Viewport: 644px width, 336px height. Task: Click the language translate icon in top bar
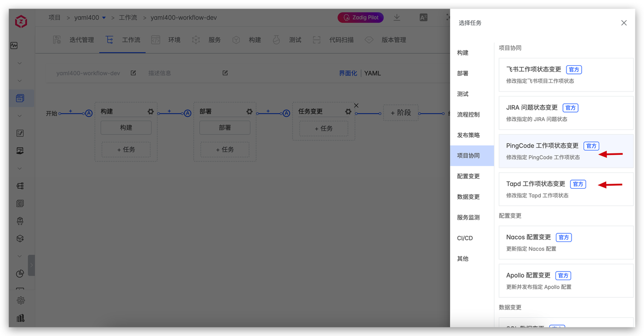click(424, 18)
